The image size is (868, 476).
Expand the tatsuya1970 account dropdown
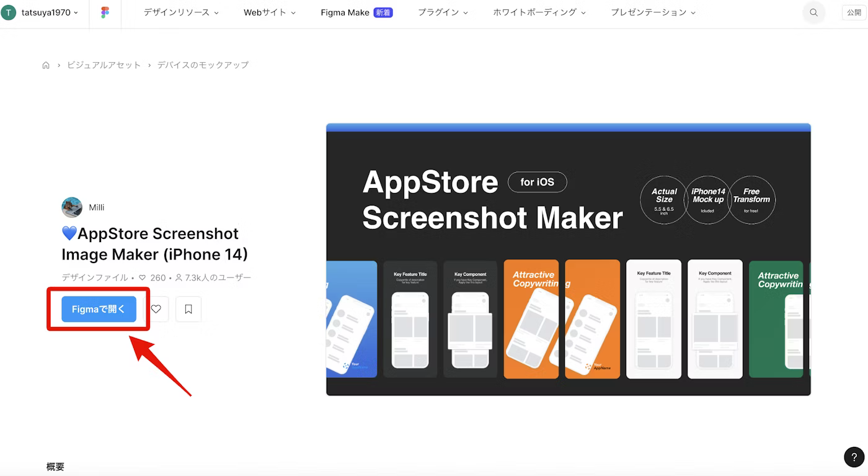[x=76, y=12]
